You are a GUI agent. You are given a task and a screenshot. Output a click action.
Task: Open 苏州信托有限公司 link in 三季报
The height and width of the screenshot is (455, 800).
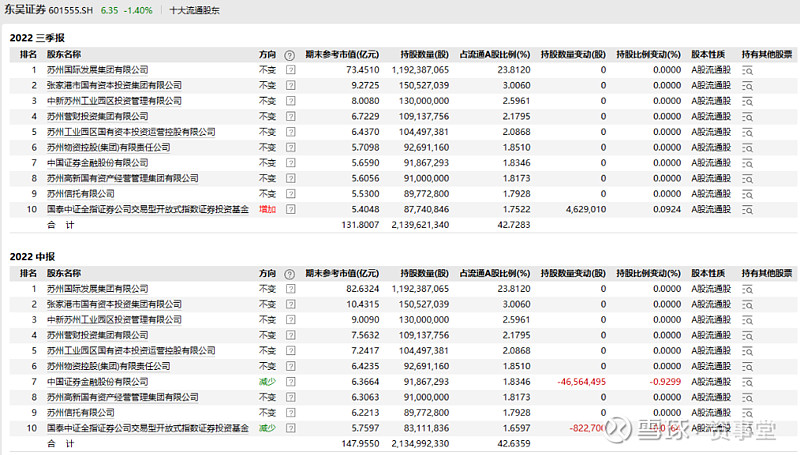(81, 194)
